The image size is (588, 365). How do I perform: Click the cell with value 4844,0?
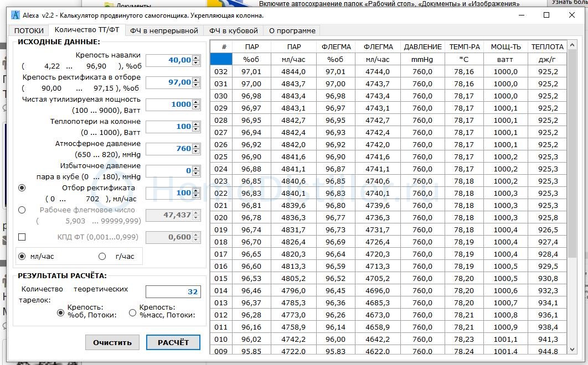(293, 71)
